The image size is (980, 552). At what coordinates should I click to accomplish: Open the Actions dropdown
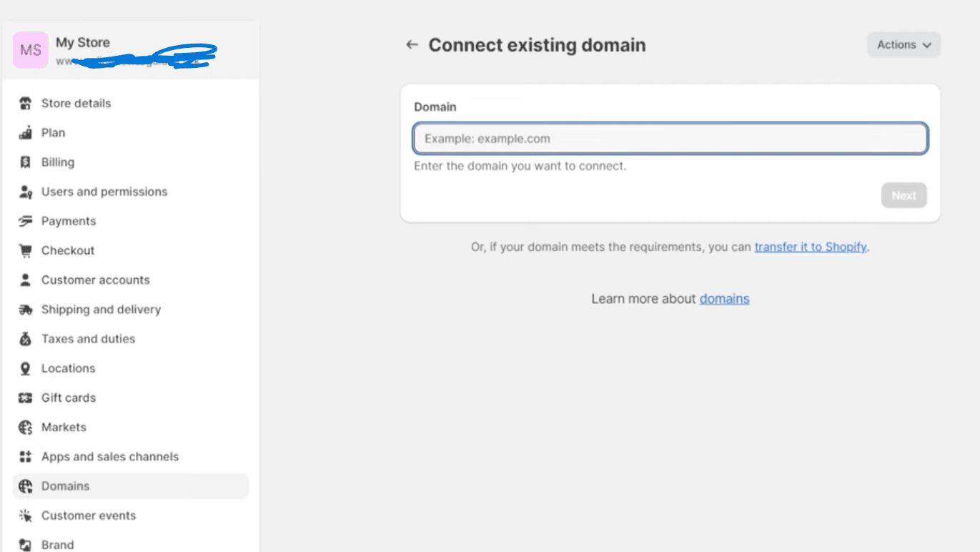pos(903,44)
